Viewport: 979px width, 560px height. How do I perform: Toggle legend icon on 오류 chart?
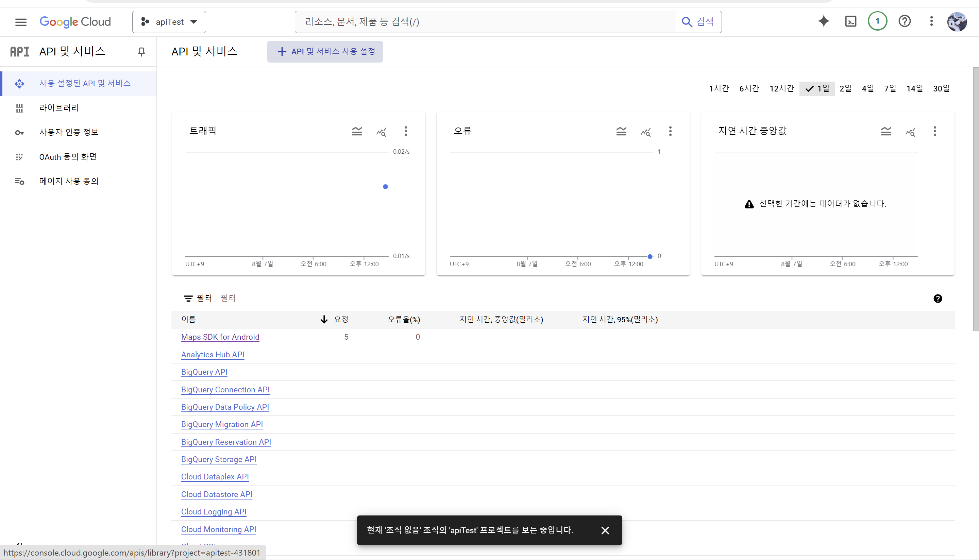click(621, 132)
